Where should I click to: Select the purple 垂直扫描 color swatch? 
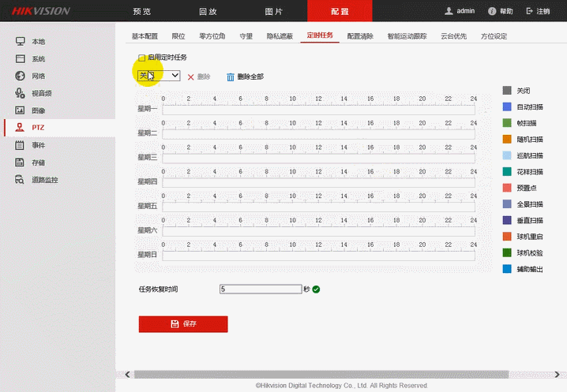pyautogui.click(x=507, y=220)
